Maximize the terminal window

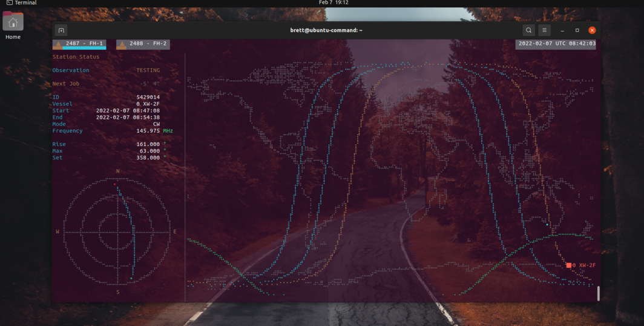tap(577, 30)
